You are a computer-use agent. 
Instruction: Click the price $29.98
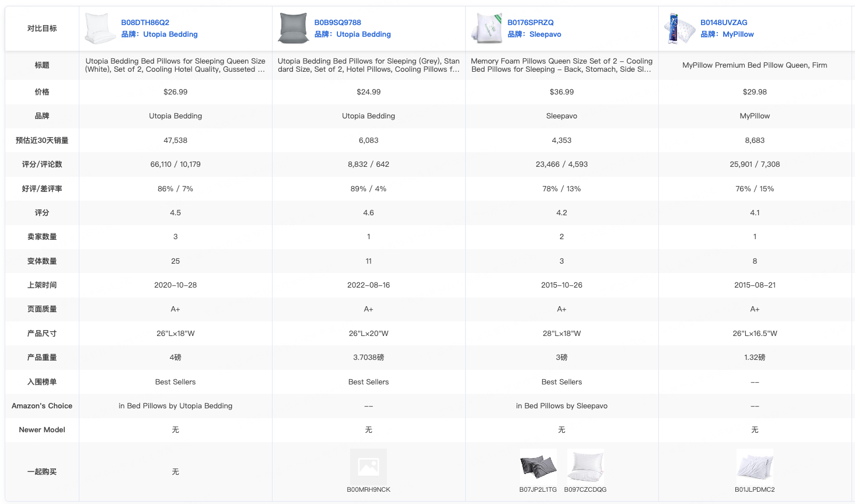(755, 92)
